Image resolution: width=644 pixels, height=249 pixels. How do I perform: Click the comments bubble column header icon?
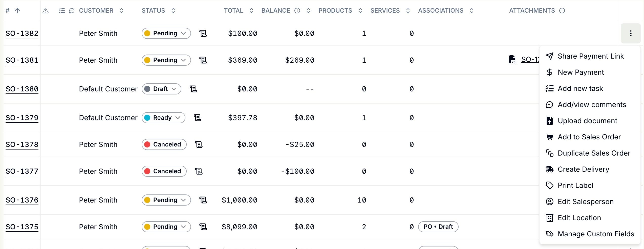[72, 11]
